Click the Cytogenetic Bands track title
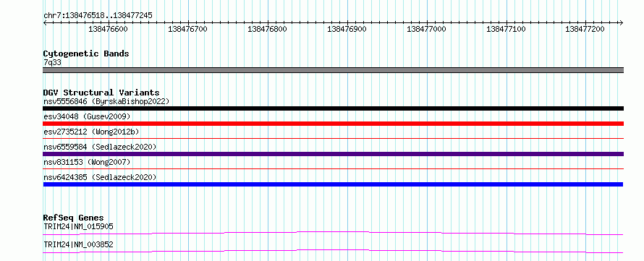This screenshot has height=261, width=644. click(86, 54)
